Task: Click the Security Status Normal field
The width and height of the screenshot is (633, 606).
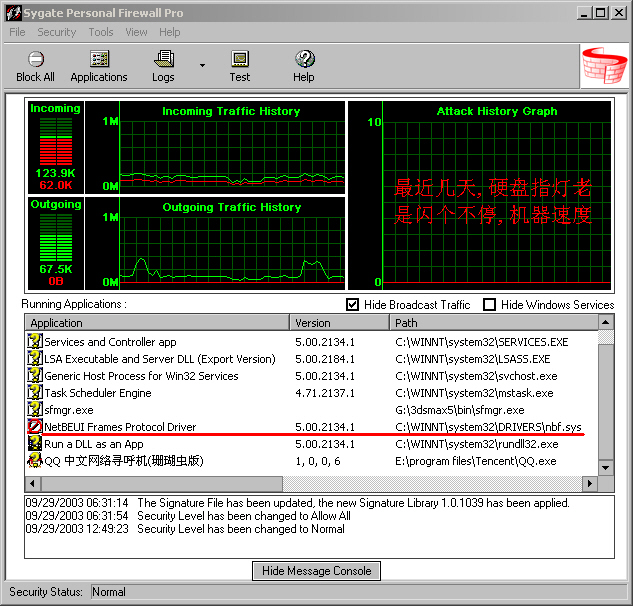Action: pyautogui.click(x=358, y=592)
